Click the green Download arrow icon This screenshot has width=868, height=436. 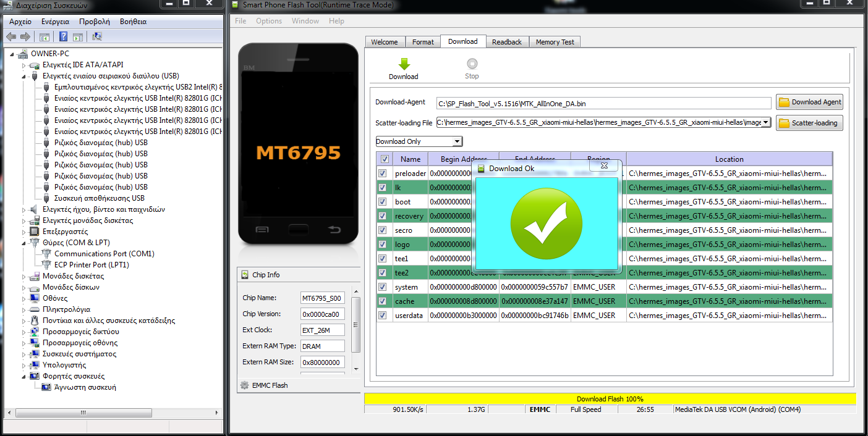[404, 64]
